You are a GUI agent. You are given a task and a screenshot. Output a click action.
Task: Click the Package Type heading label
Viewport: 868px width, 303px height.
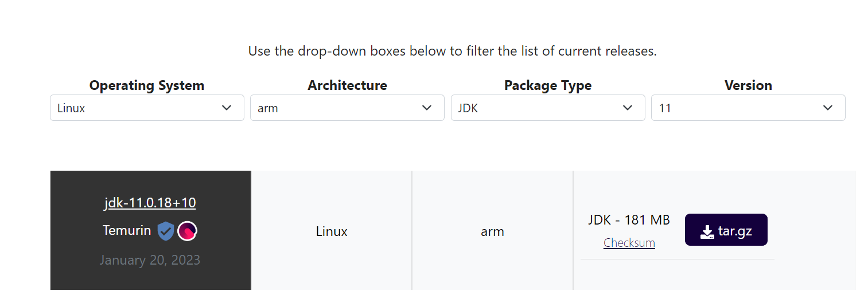548,85
